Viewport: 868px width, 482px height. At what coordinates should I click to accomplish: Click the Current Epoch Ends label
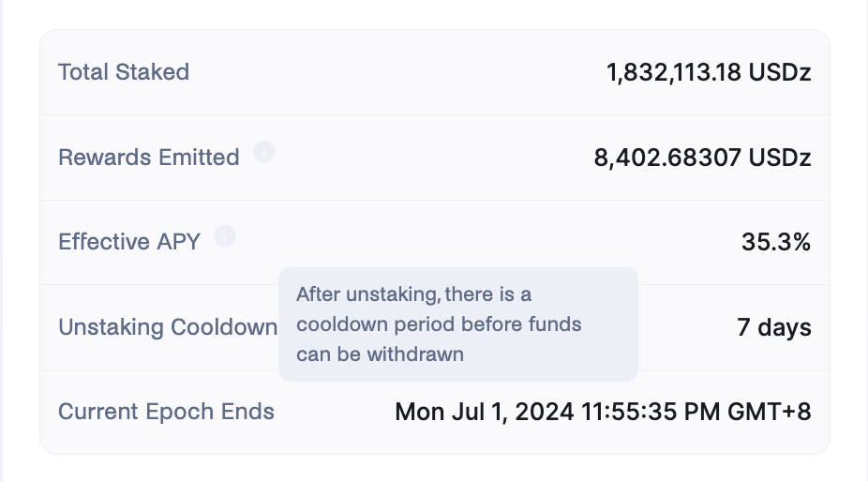[x=166, y=412]
